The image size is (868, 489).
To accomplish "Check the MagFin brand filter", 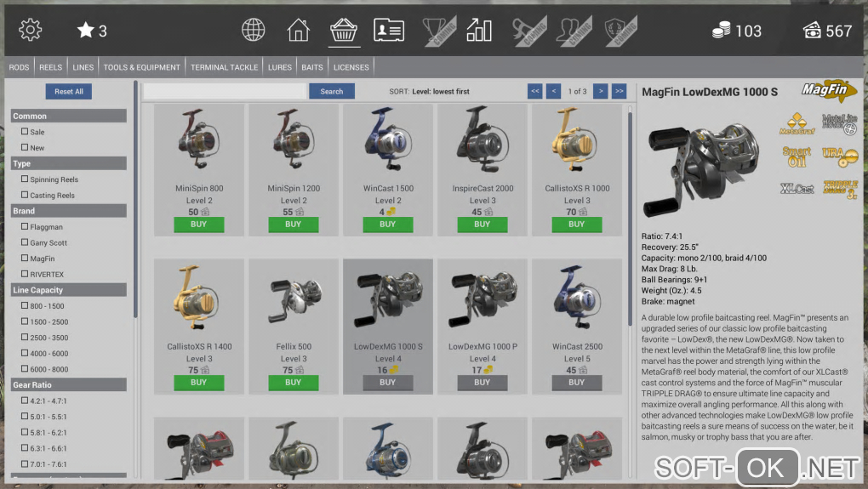I will 25,258.
